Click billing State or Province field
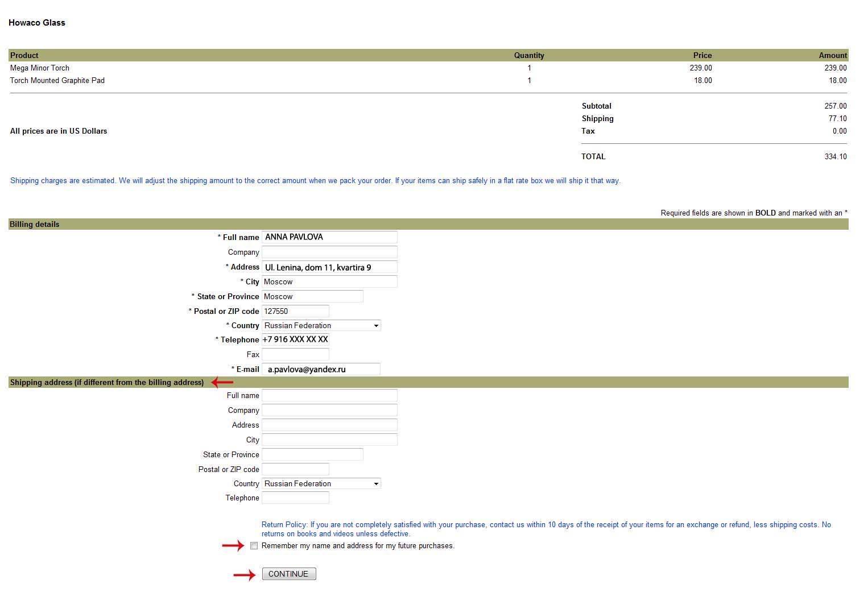The image size is (868, 592). coord(312,296)
